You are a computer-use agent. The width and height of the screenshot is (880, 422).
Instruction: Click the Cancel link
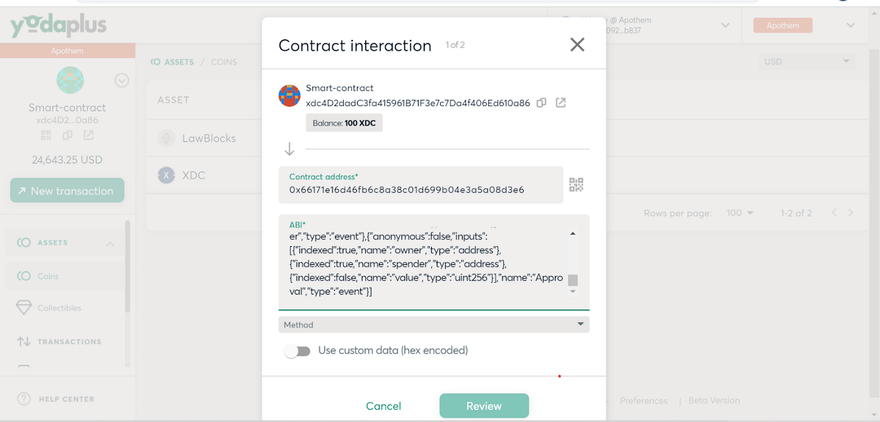coord(383,406)
